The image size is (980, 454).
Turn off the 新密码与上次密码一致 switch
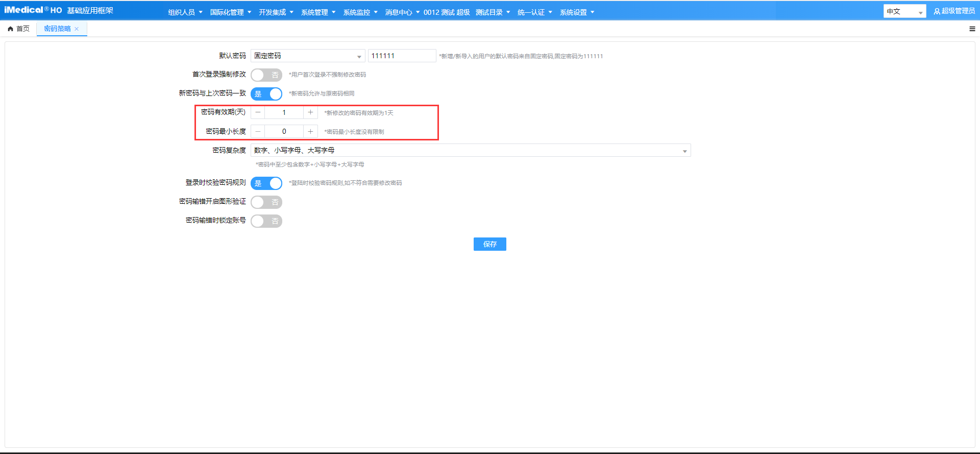pyautogui.click(x=266, y=94)
